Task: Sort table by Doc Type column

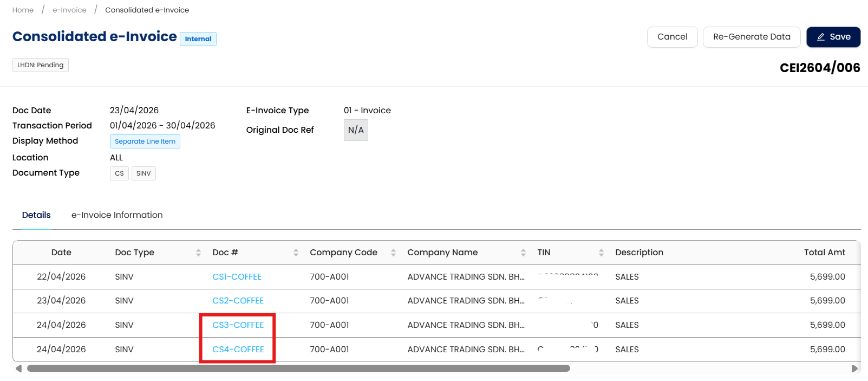Action: [x=198, y=253]
